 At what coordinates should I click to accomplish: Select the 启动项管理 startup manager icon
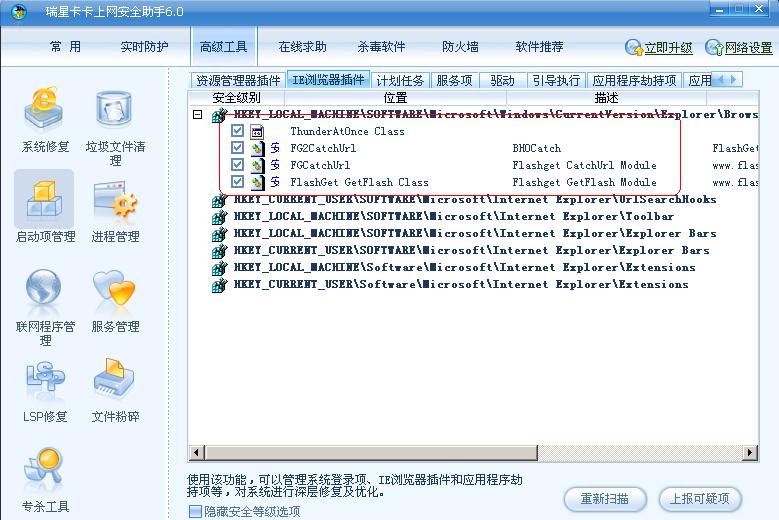tap(44, 200)
